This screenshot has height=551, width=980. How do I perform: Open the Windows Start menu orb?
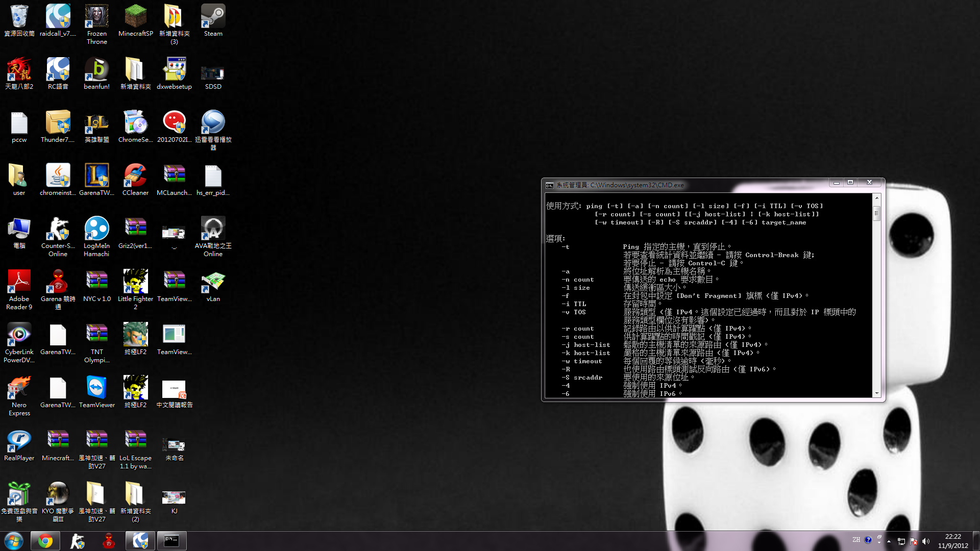pyautogui.click(x=14, y=541)
